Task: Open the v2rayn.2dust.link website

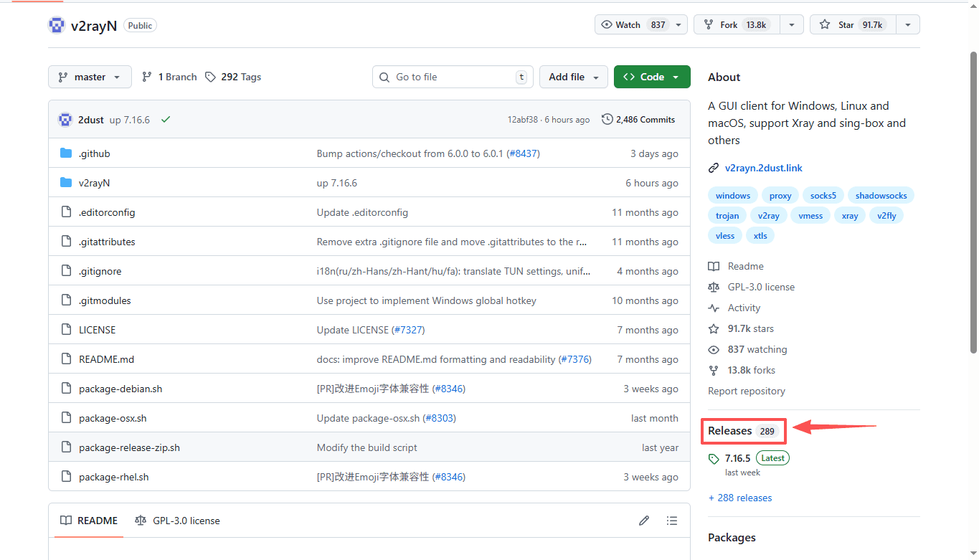Action: point(763,168)
